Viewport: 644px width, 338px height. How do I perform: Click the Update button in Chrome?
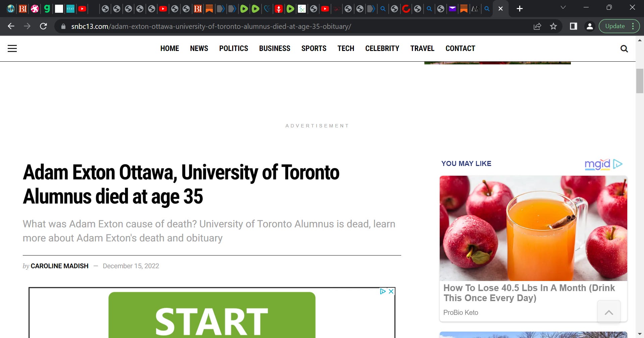tap(615, 26)
